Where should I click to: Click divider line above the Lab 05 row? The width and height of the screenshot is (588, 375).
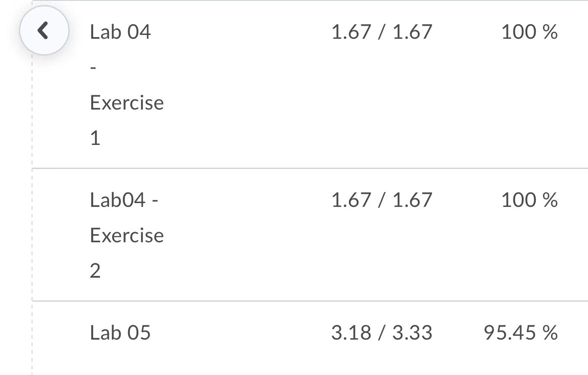point(310,301)
